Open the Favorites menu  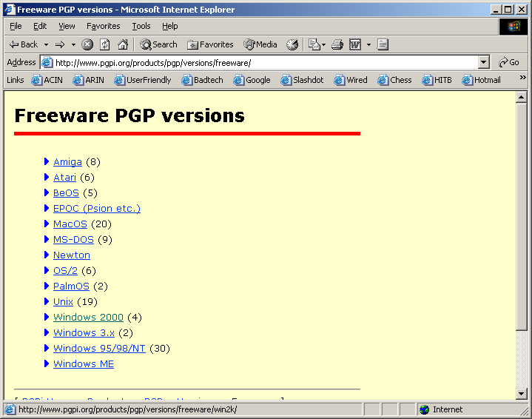103,26
